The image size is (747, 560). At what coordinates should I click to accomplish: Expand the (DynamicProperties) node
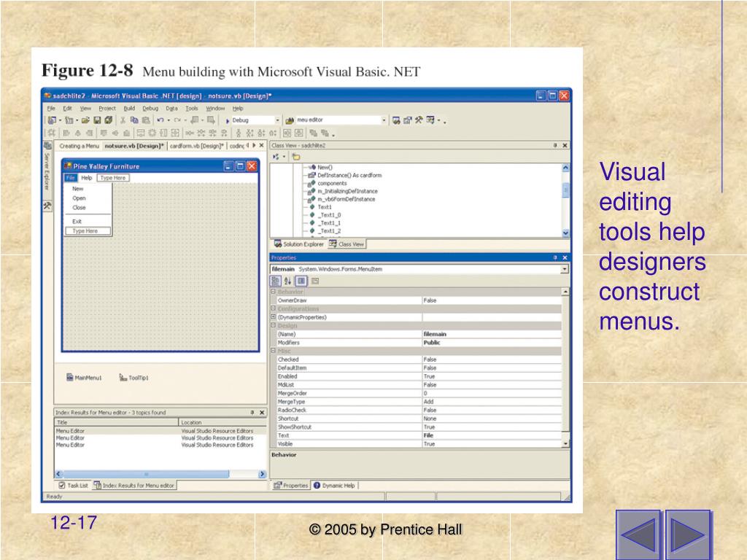(x=274, y=316)
